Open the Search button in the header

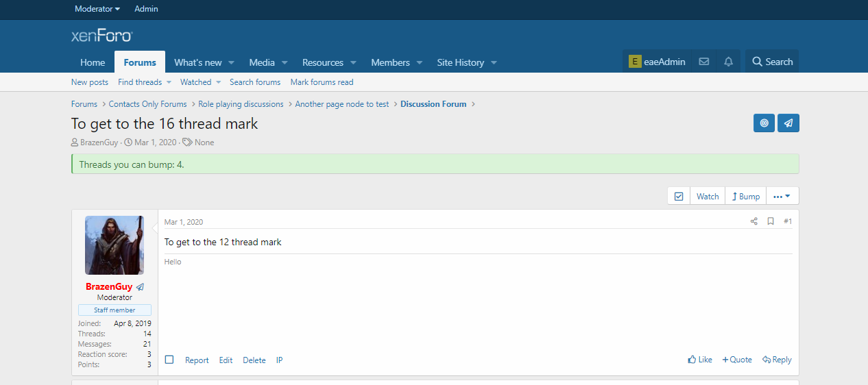point(772,62)
